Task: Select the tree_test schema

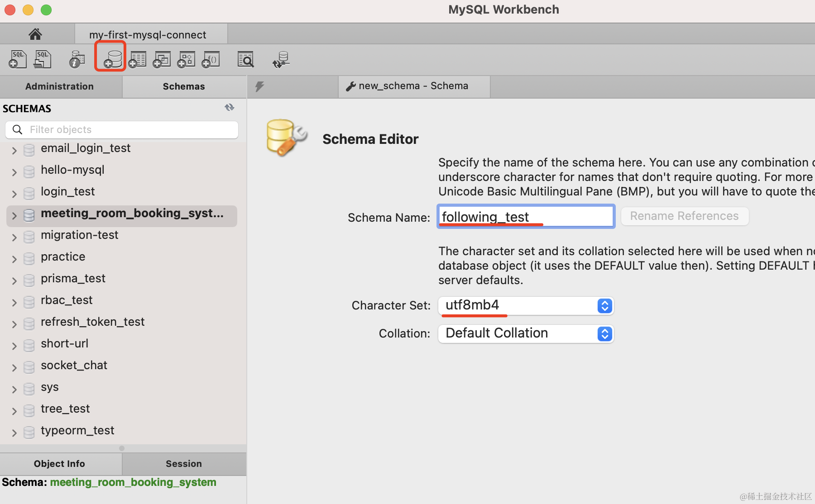Action: pos(65,409)
